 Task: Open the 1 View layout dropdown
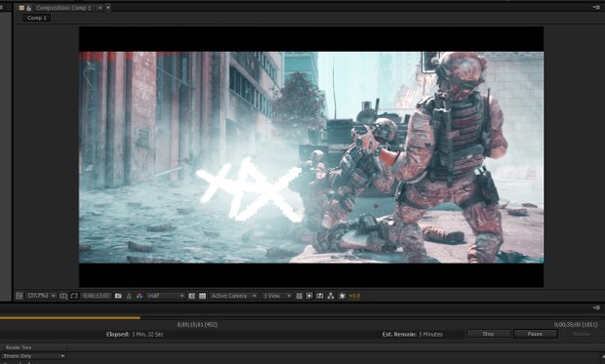tap(276, 296)
